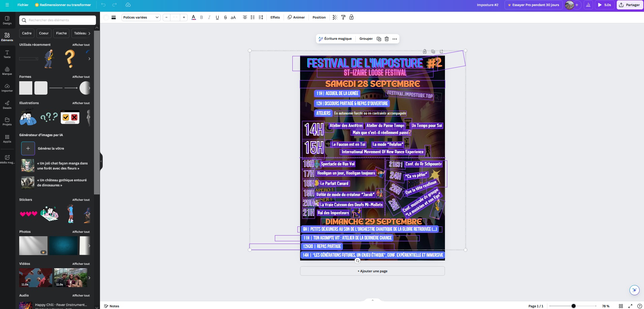The height and width of the screenshot is (309, 644).
Task: Open Redimensionner ou transformer menu
Action: (63, 5)
